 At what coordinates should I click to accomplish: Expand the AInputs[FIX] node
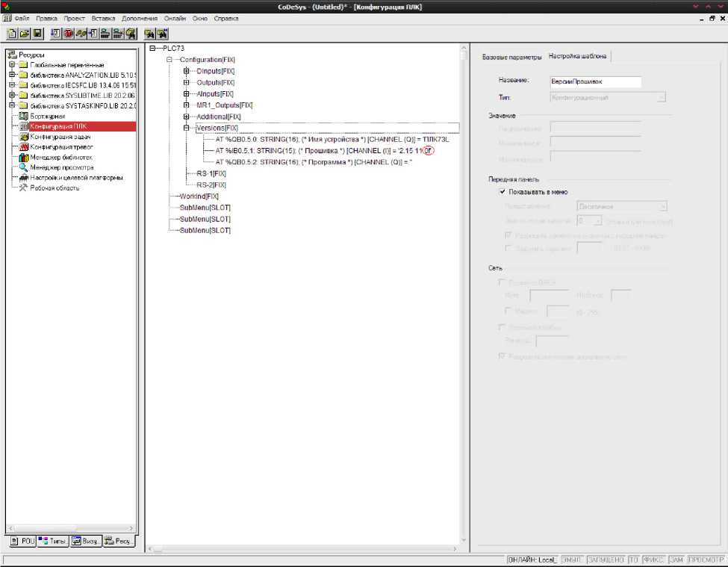[186, 94]
